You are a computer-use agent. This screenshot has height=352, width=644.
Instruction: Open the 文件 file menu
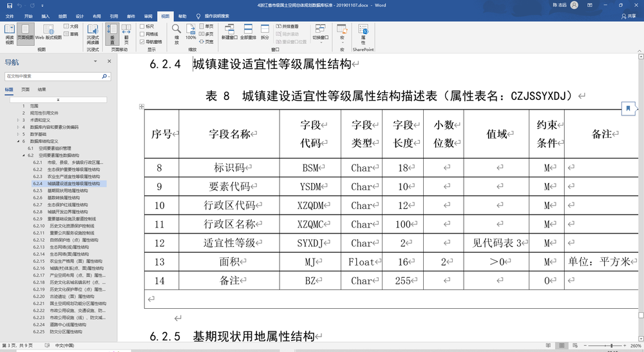point(10,17)
